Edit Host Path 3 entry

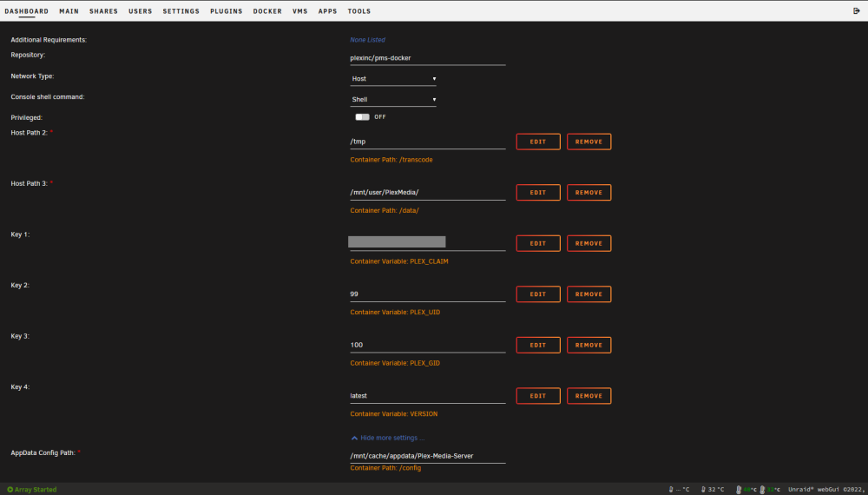pyautogui.click(x=538, y=193)
